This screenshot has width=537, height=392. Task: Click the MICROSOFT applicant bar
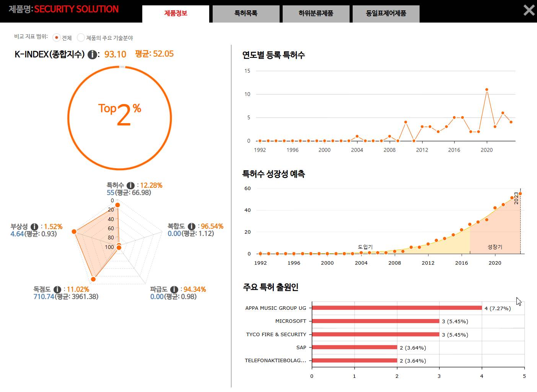point(376,321)
